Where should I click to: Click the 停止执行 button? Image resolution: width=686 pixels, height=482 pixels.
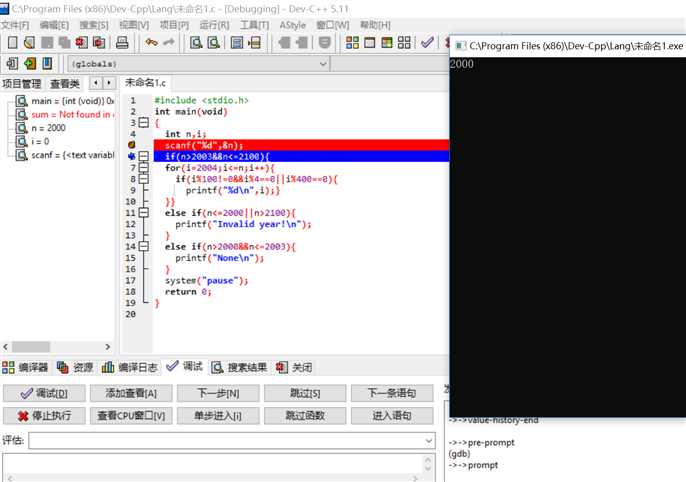coord(44,416)
